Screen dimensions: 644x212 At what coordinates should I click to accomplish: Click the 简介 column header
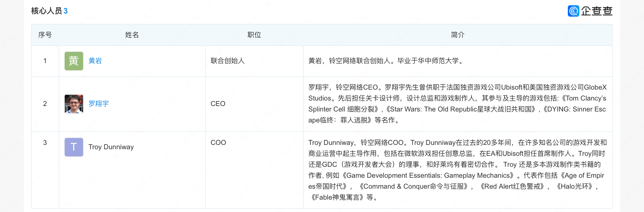[458, 35]
